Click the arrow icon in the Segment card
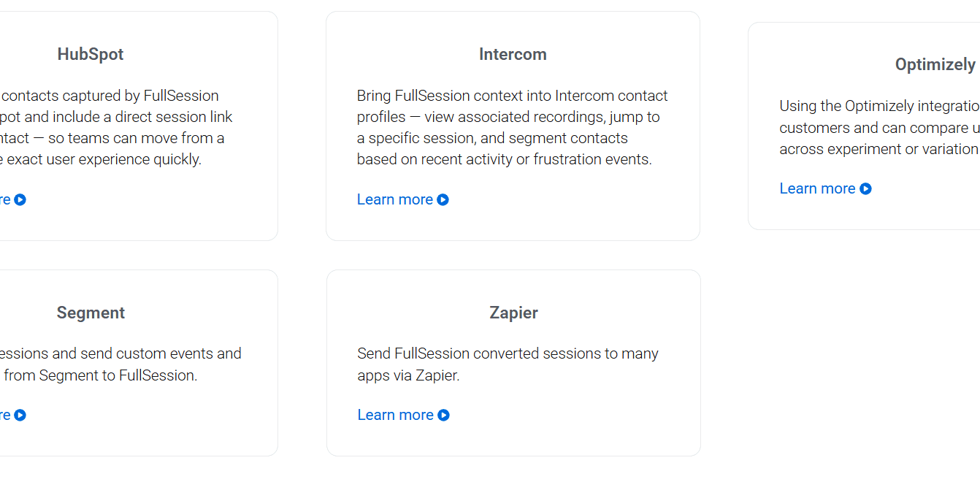Viewport: 980px width, 501px height. pos(20,416)
